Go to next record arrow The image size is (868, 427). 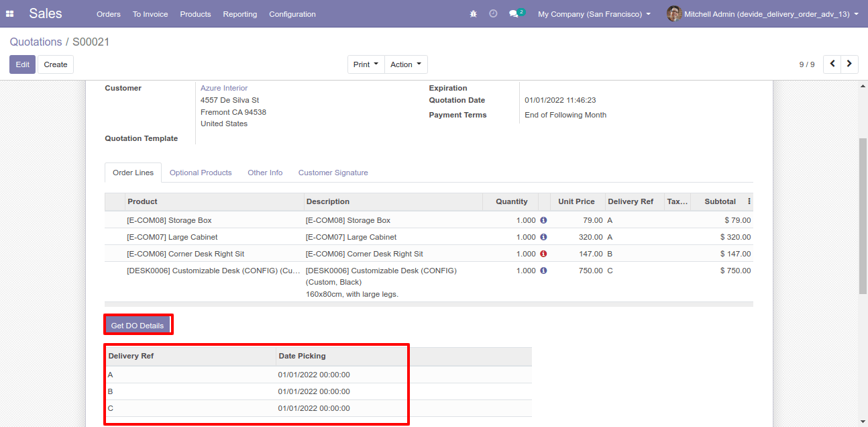coord(850,64)
